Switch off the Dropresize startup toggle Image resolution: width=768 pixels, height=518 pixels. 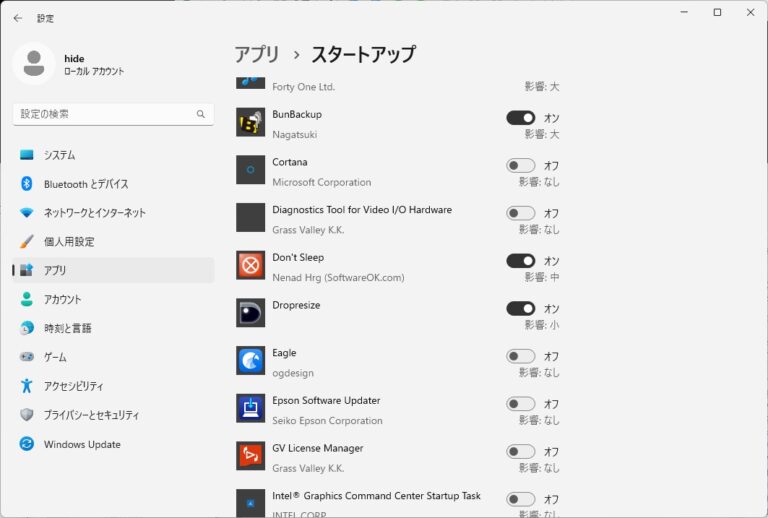(520, 308)
